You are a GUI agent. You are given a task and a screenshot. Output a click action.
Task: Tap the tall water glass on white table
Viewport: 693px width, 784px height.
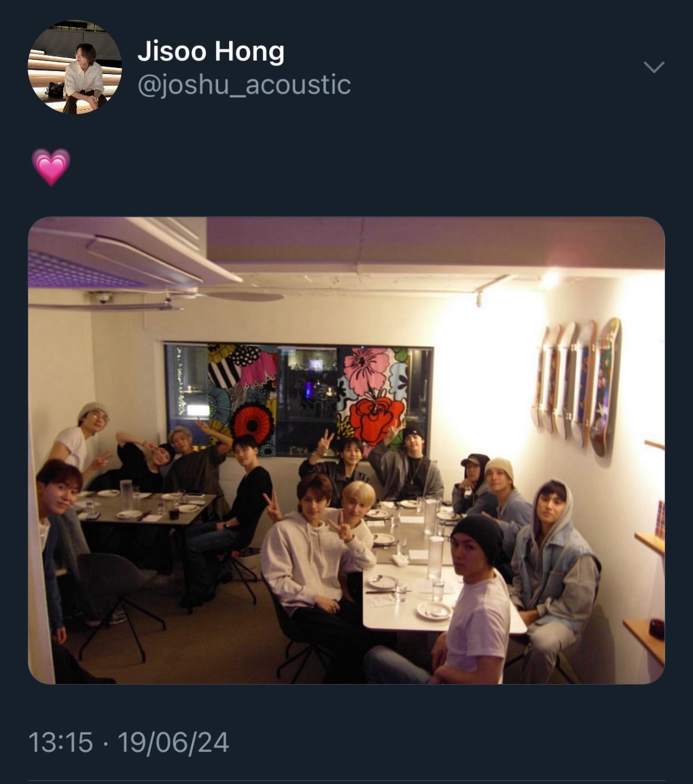pos(436,558)
